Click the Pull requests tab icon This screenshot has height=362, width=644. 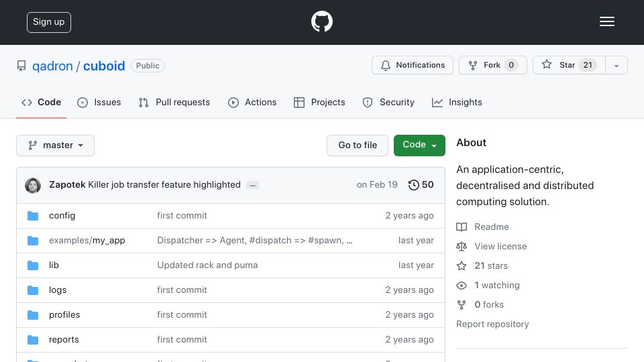(144, 103)
